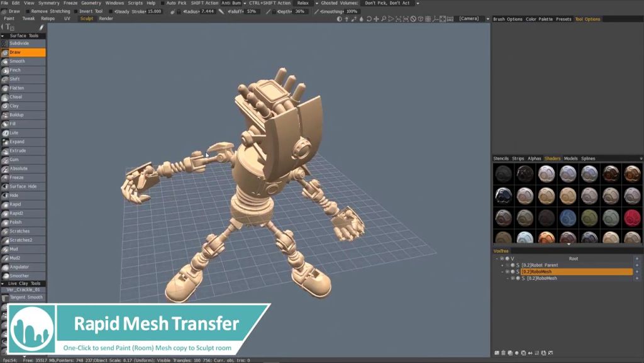The height and width of the screenshot is (363, 644).
Task: Collapse the Surface Tools section
Action: [x=3, y=36]
